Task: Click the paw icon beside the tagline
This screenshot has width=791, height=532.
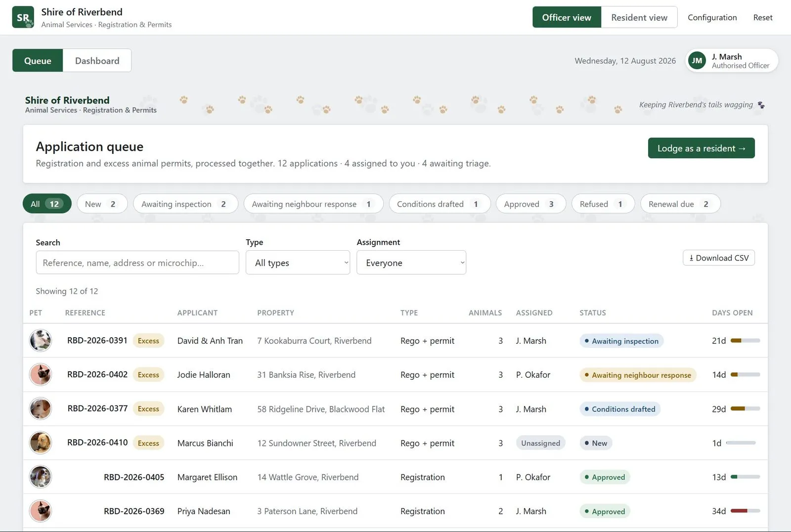Action: [761, 105]
